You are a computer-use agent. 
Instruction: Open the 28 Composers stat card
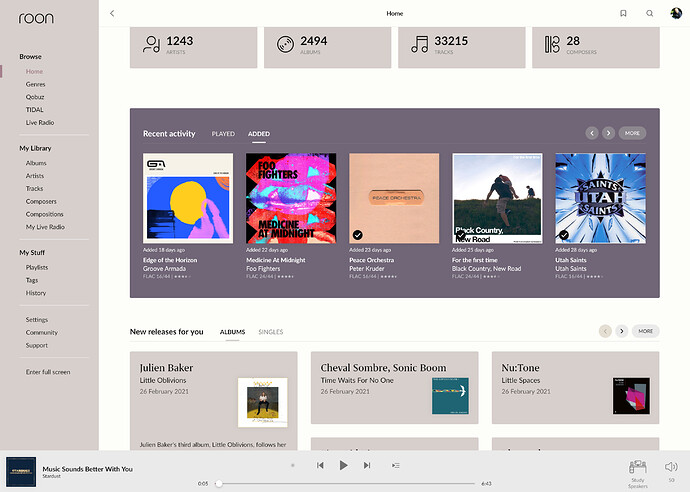click(596, 47)
